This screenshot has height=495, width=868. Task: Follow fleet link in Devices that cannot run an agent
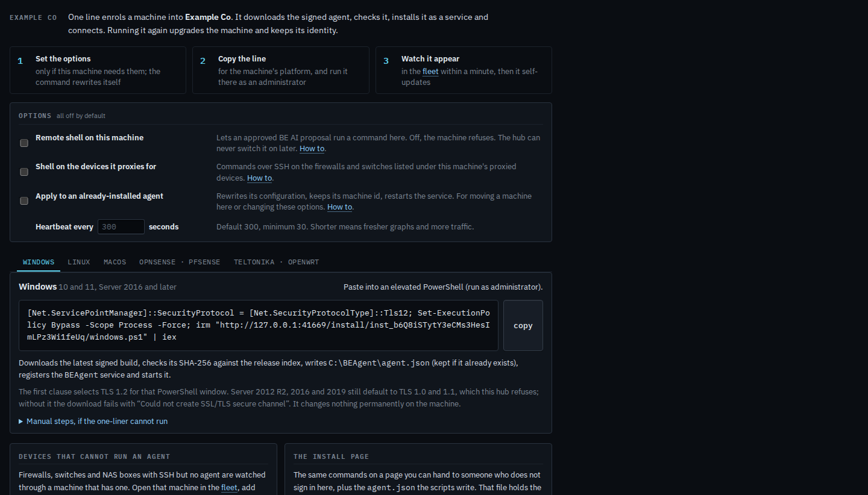229,487
